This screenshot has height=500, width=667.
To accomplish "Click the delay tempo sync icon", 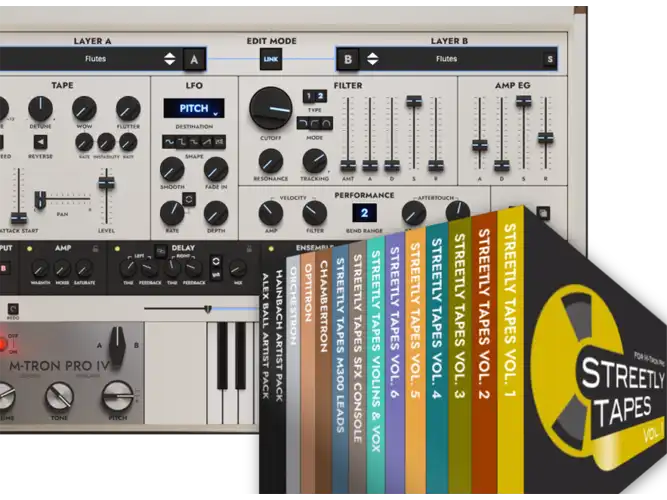I will click(x=216, y=260).
